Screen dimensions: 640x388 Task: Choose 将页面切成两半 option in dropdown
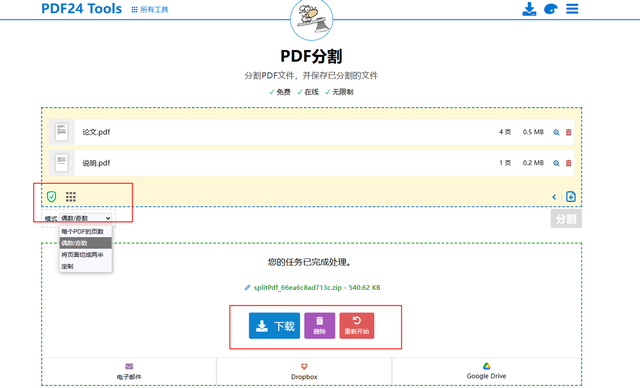(85, 255)
